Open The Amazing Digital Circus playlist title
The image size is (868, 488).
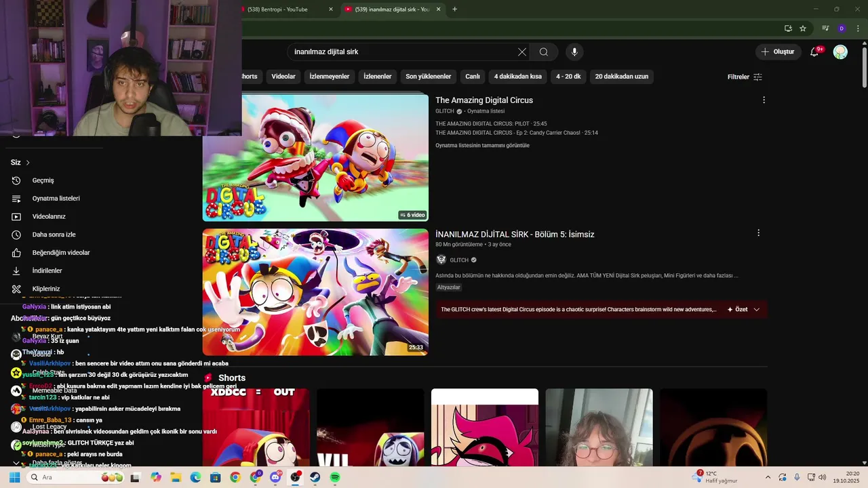(484, 100)
